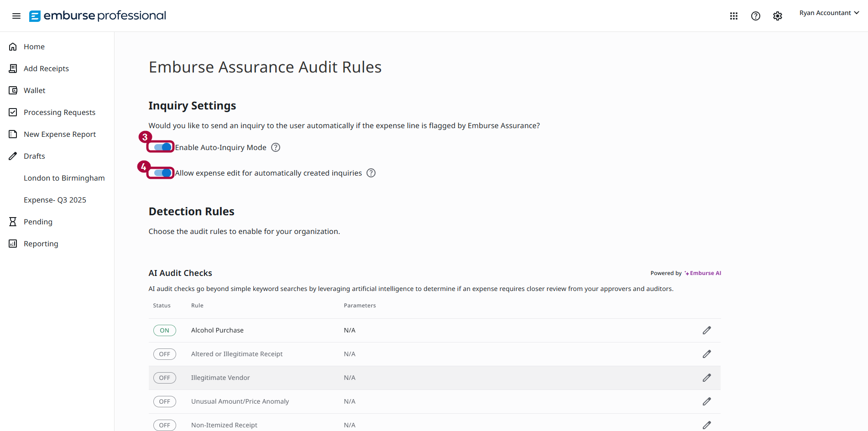Click pencil icon for Unusual Amount/Price Anomaly
The height and width of the screenshot is (431, 868).
tap(706, 401)
